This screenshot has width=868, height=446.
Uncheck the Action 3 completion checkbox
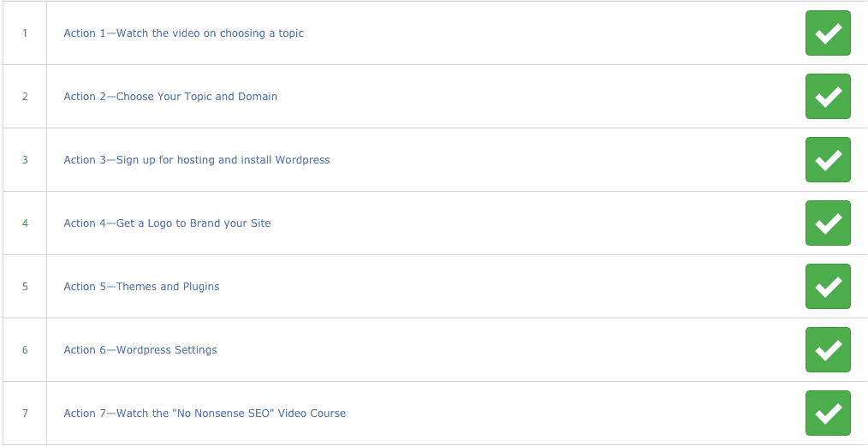coord(828,160)
